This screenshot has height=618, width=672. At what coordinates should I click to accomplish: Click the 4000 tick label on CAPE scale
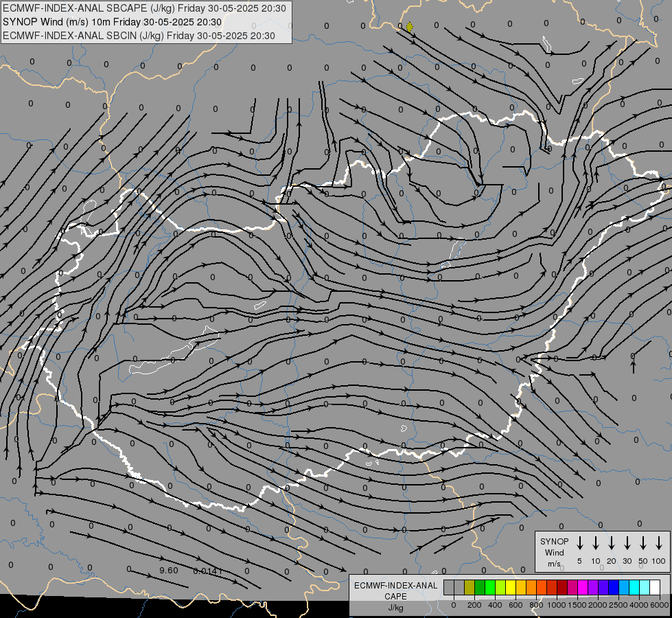(x=639, y=605)
